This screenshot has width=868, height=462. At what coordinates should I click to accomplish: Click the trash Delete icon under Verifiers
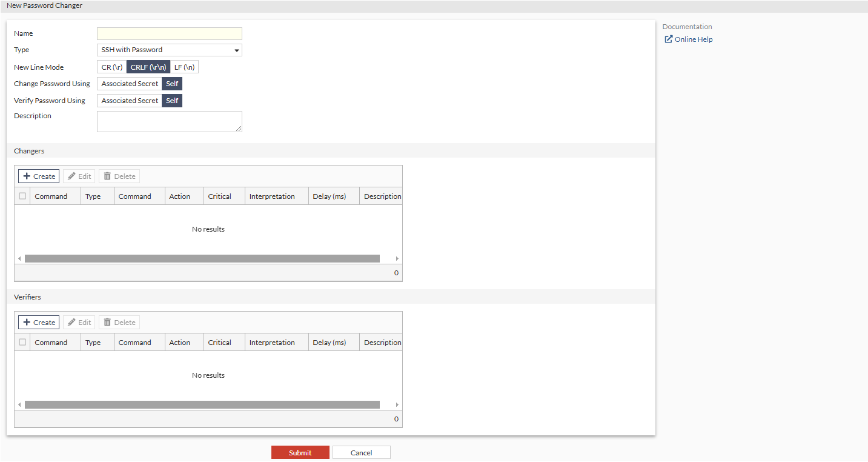tap(108, 322)
